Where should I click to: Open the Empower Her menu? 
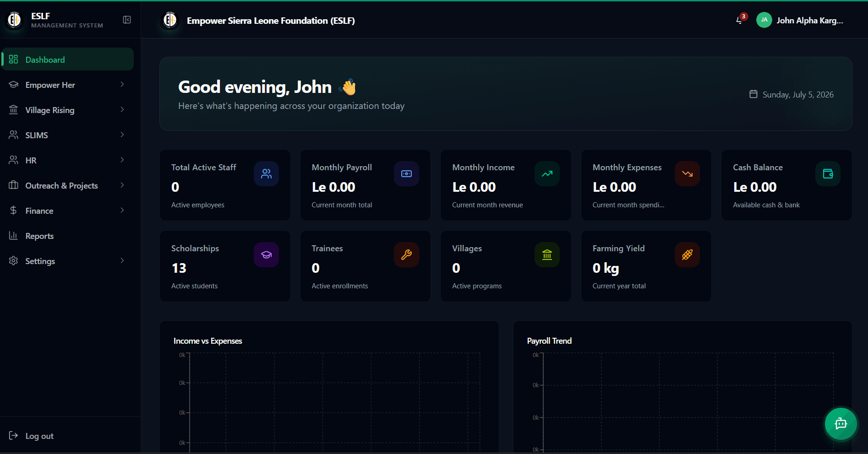[x=67, y=85]
